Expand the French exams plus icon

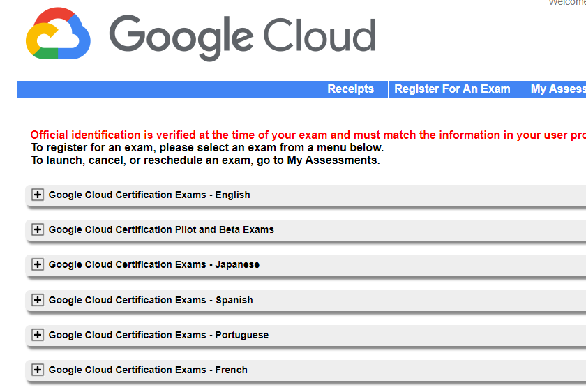(x=38, y=370)
